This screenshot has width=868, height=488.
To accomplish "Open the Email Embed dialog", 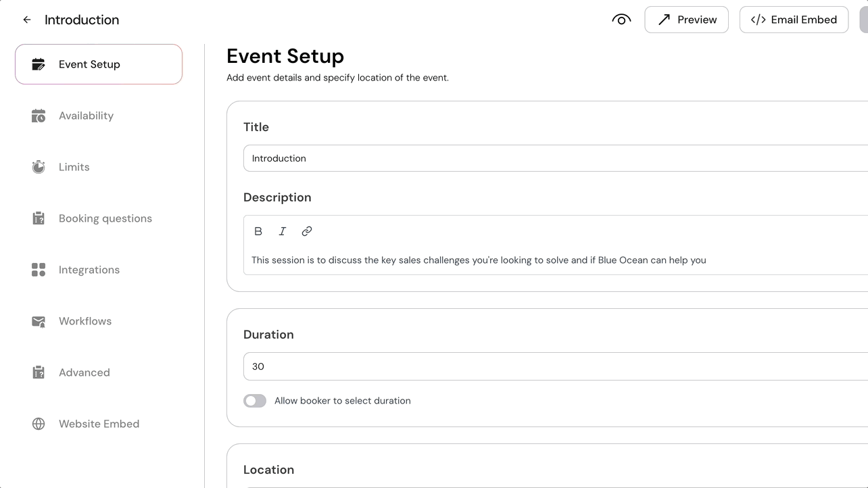I will pos(794,20).
